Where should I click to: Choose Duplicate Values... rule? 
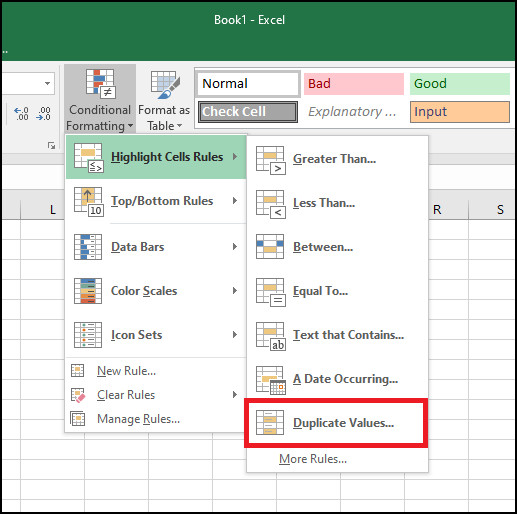337,423
